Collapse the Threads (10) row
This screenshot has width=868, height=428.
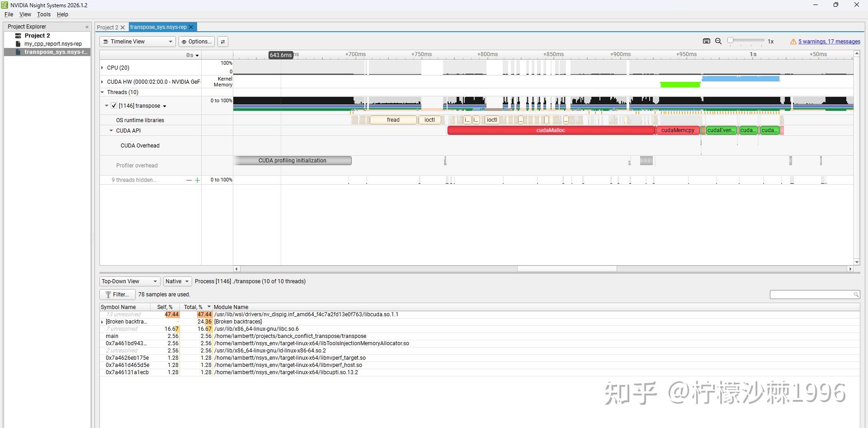click(102, 92)
